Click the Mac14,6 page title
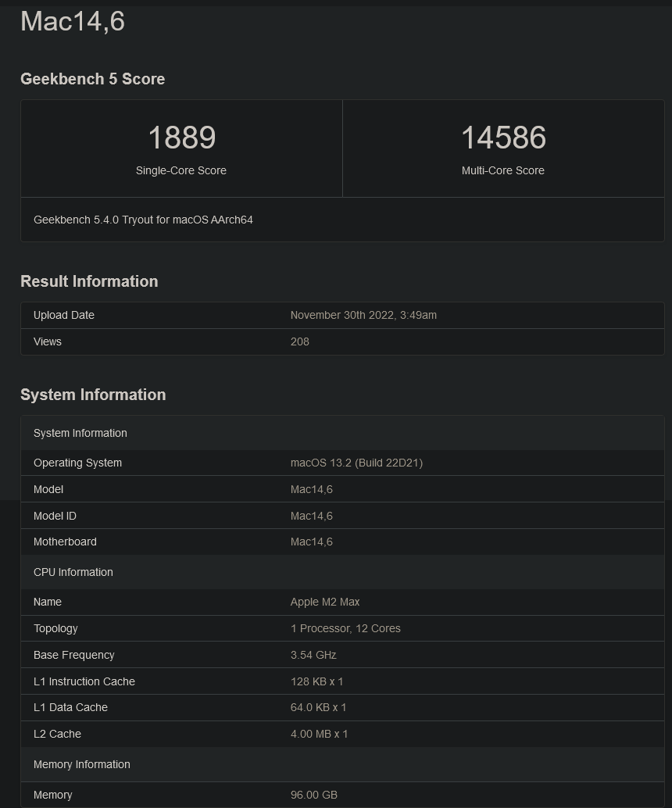 point(73,21)
